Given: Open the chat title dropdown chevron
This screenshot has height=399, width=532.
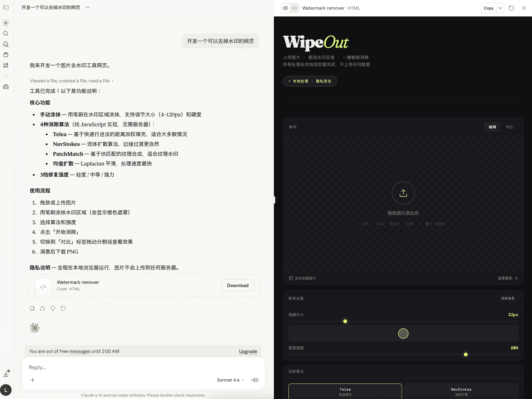Looking at the screenshot, I should (x=88, y=7).
